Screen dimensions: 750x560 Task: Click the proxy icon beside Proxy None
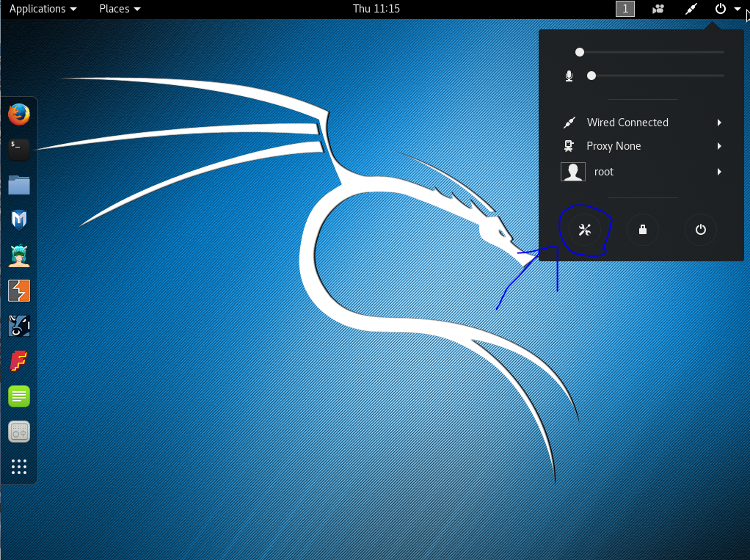coord(569,146)
